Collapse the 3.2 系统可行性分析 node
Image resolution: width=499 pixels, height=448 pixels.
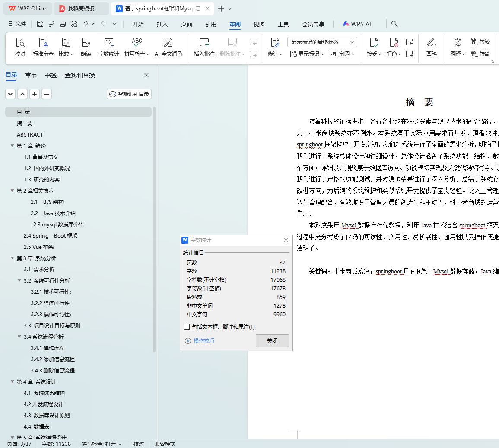pyautogui.click(x=19, y=281)
